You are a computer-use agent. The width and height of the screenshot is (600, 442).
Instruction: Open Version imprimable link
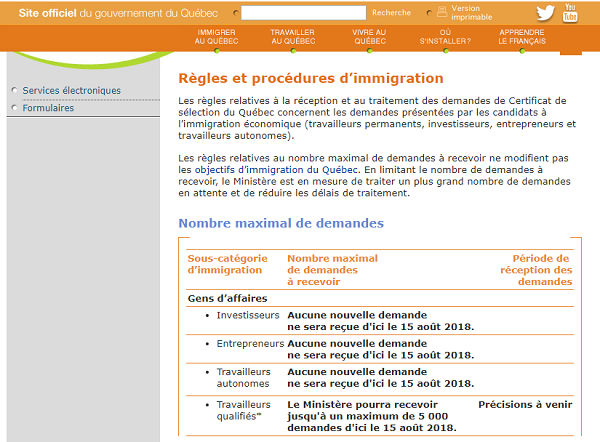tap(471, 13)
